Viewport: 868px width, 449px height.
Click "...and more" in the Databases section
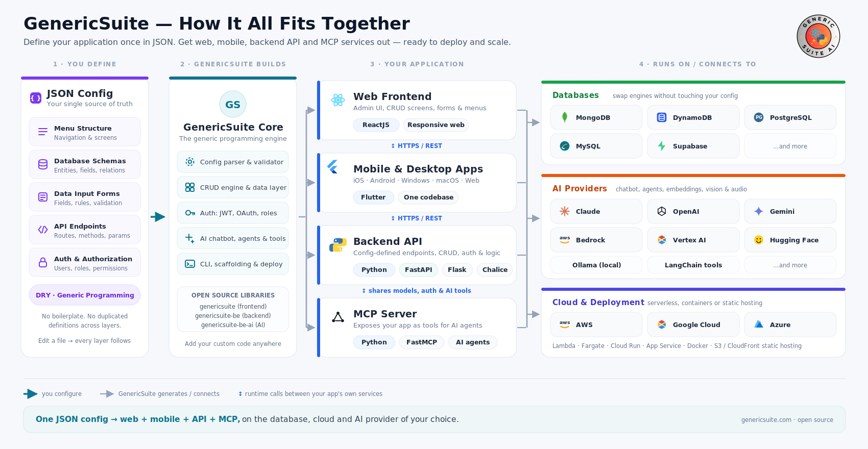(790, 146)
